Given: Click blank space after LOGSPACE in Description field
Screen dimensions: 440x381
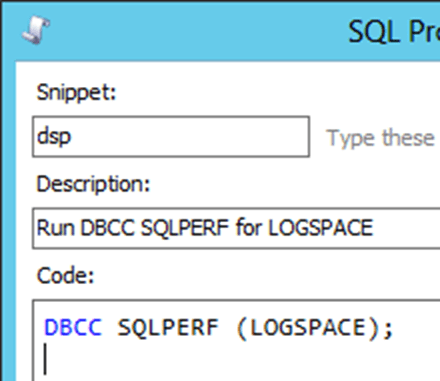Looking at the screenshot, I should pos(407,228).
